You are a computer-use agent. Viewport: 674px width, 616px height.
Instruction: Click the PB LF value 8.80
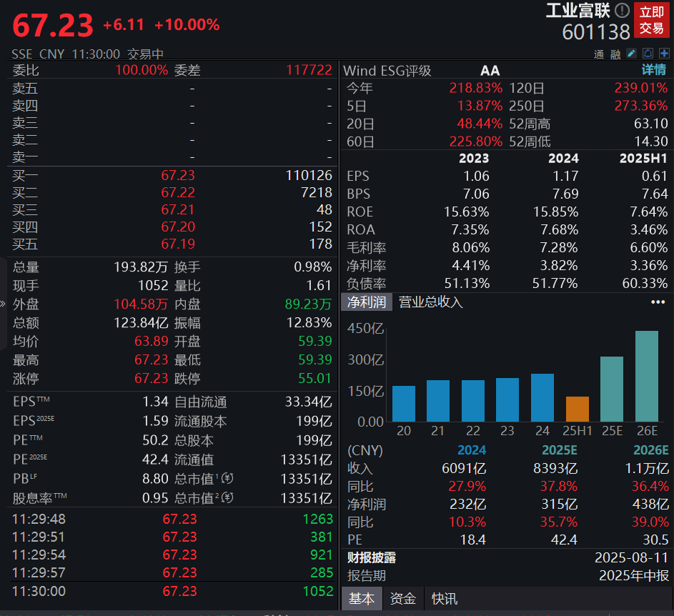click(x=155, y=479)
